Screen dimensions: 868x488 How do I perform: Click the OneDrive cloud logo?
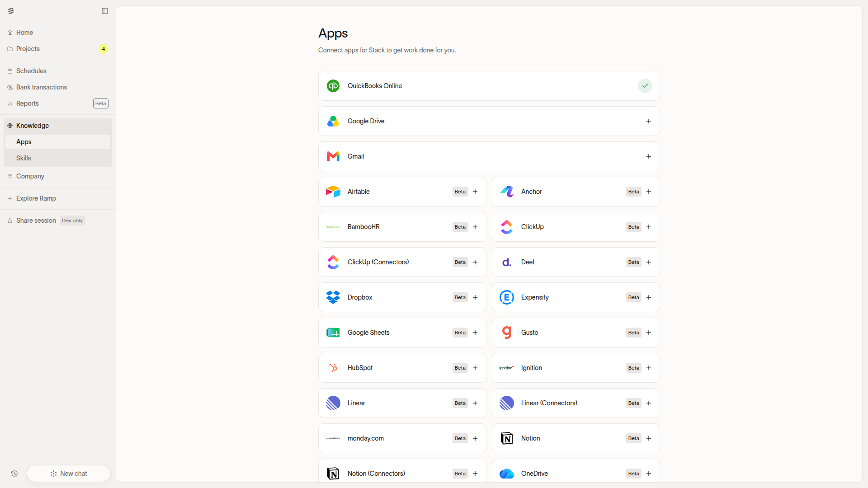point(507,474)
